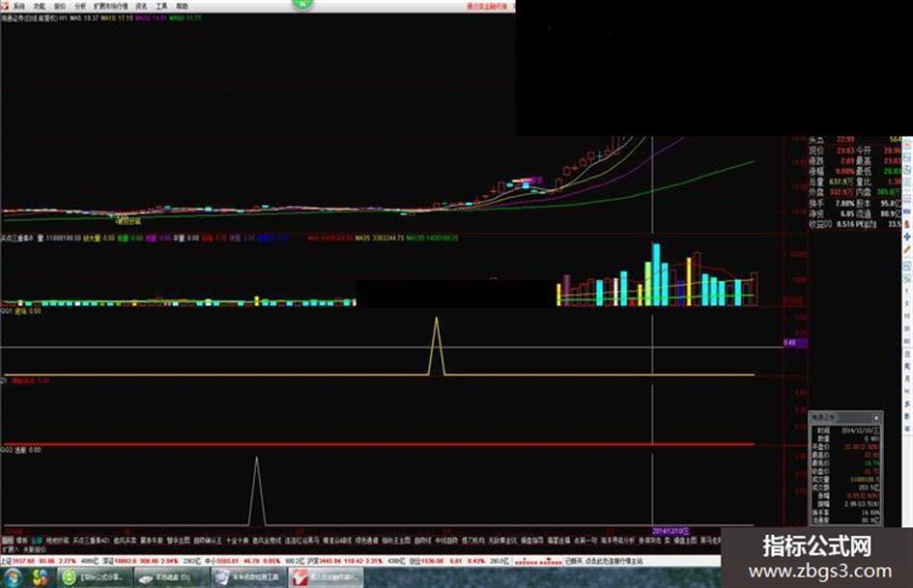The height and width of the screenshot is (588, 913).
Task: Open the 指标公式分享 browser taskbar item
Action: [94, 577]
